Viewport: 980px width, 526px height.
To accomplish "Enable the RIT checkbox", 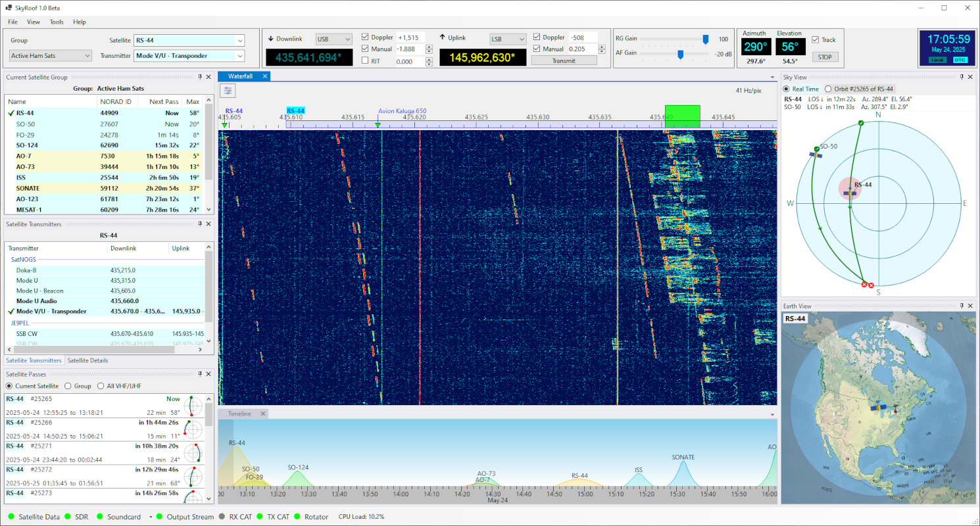I will point(366,61).
